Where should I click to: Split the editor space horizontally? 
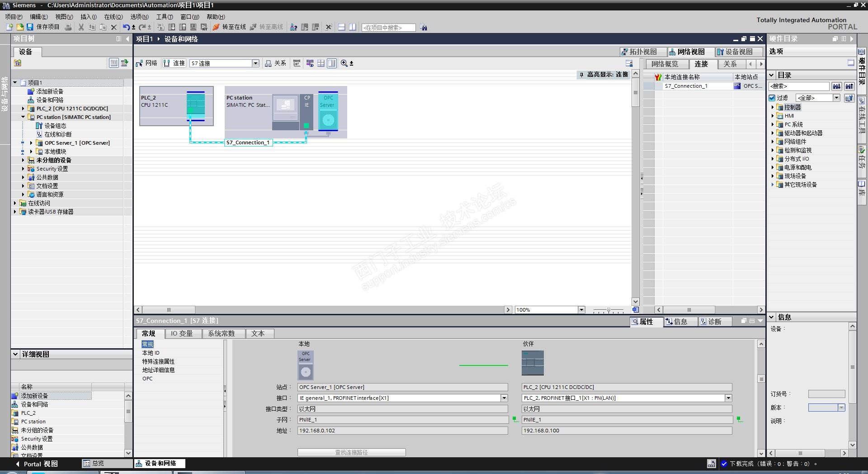coord(342,27)
